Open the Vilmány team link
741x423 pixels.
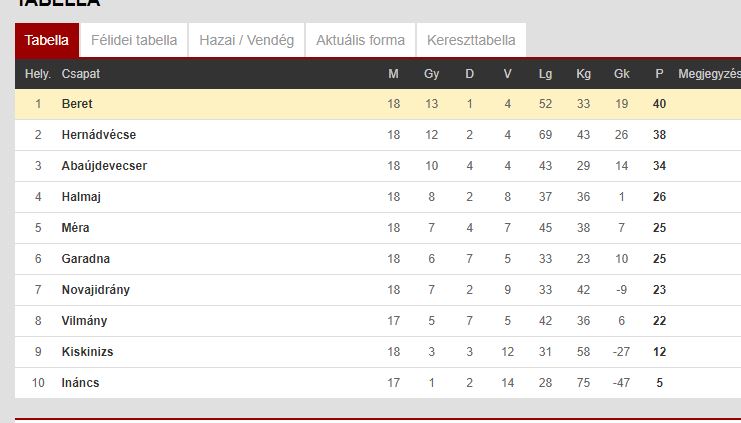[85, 321]
